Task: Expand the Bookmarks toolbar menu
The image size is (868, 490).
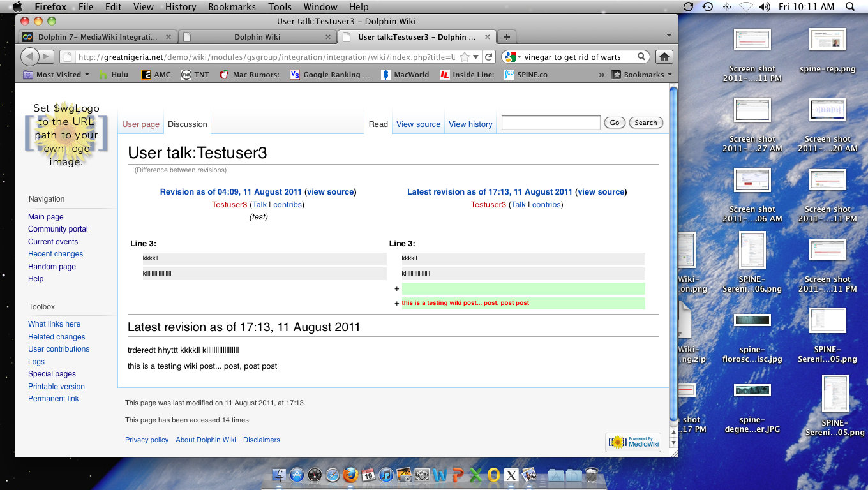Action: click(x=641, y=75)
